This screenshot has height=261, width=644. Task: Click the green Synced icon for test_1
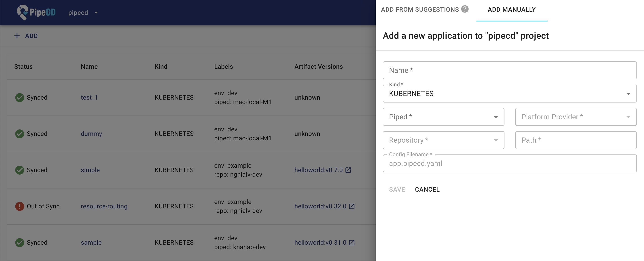point(19,98)
